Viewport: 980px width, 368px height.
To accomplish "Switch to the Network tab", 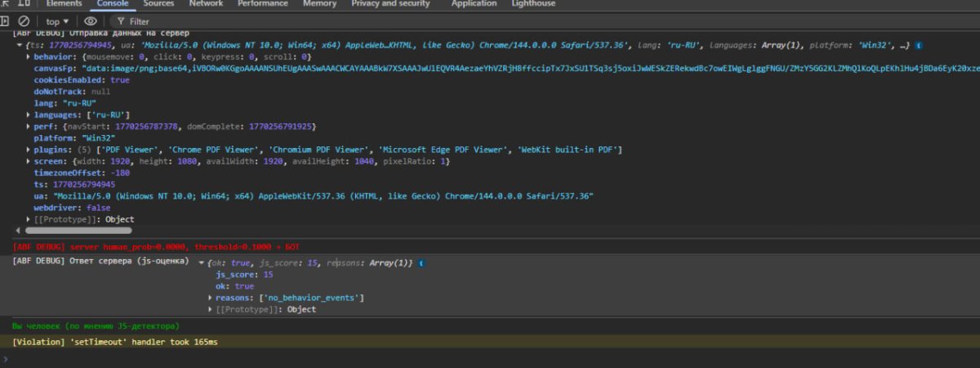I will pos(206,4).
